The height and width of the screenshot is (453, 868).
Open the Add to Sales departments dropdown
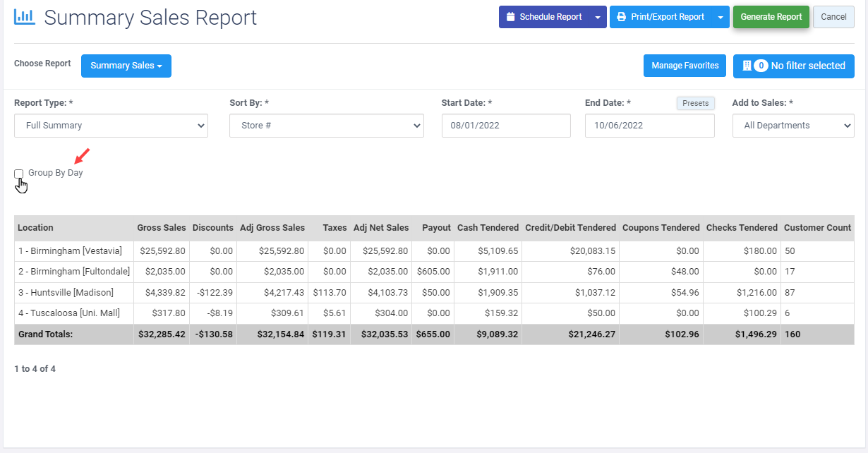click(x=793, y=126)
